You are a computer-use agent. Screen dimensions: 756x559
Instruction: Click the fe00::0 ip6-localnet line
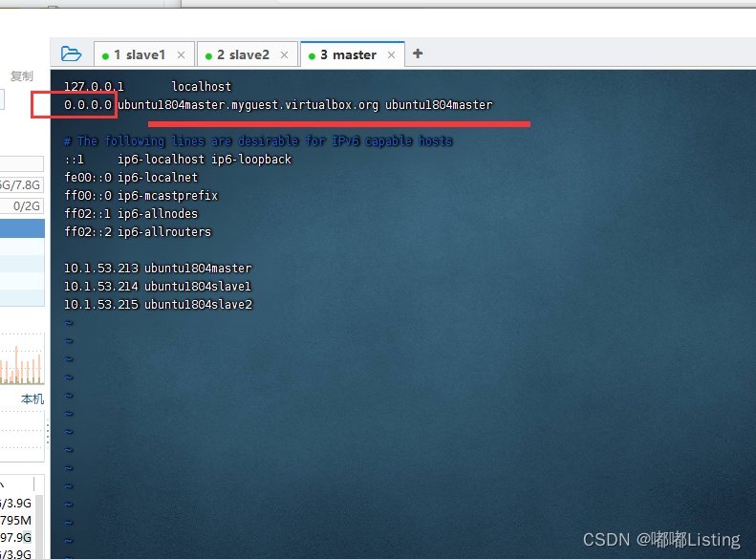[131, 178]
